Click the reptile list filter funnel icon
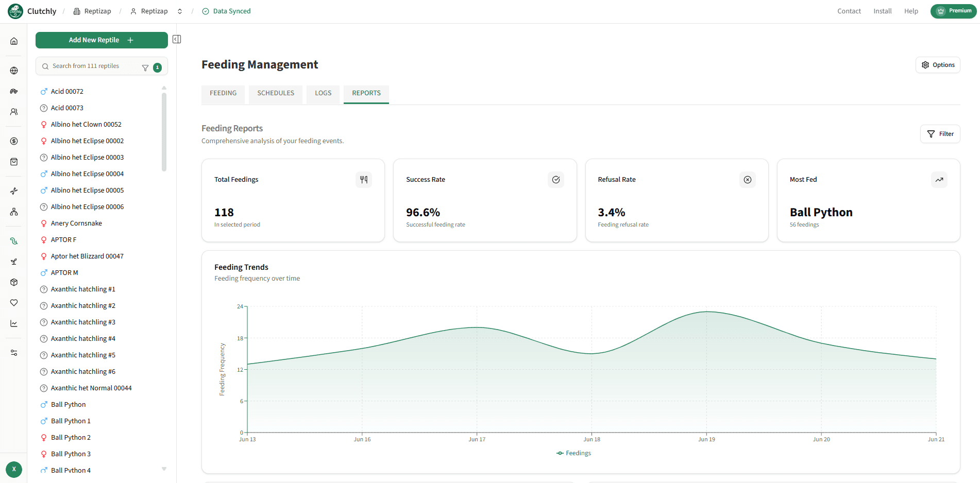The image size is (980, 483). [x=145, y=67]
